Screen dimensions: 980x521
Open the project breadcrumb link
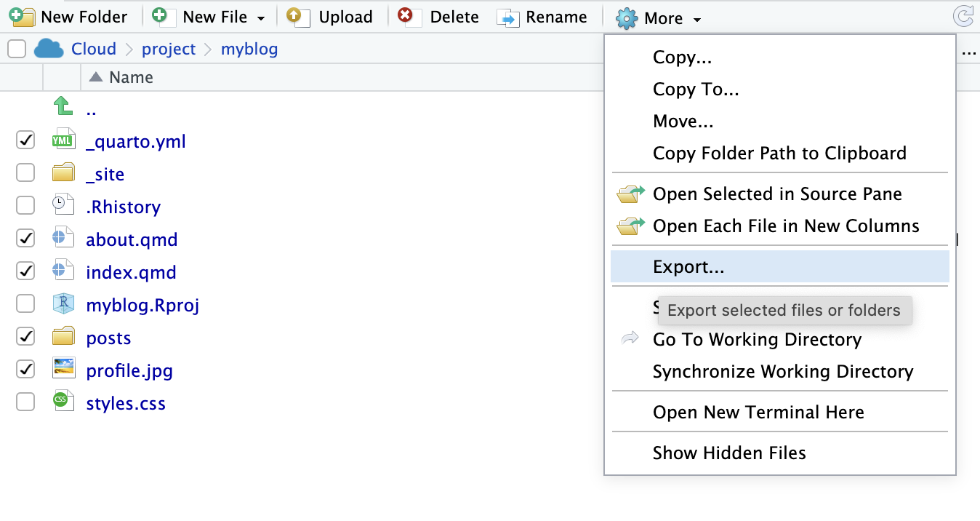(x=169, y=49)
